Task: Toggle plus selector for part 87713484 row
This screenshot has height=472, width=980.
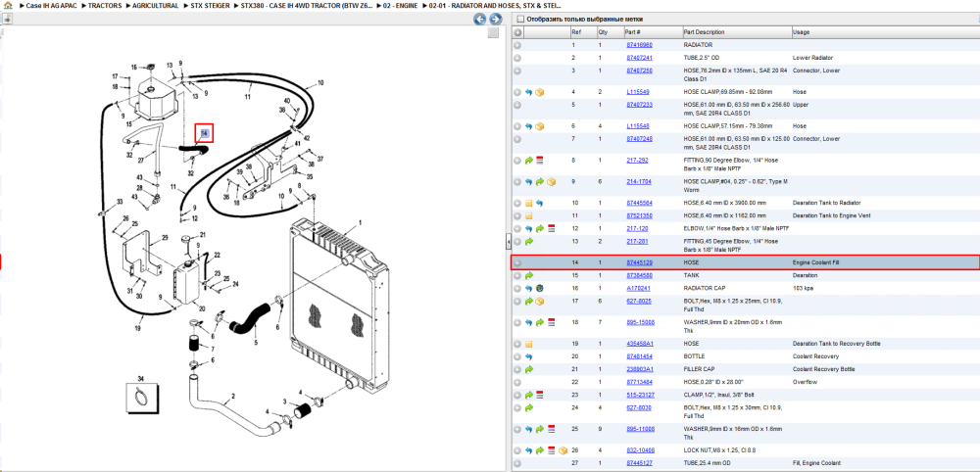Action: point(518,382)
